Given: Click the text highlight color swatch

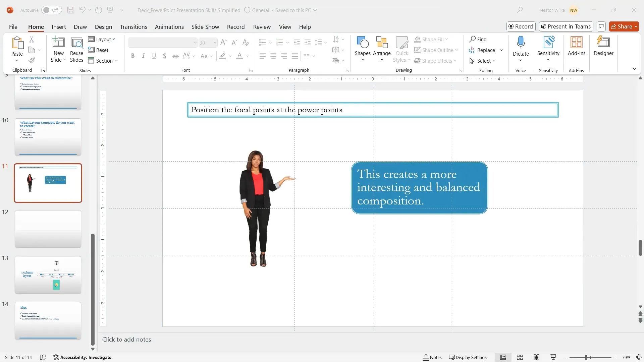Looking at the screenshot, I should coord(222,56).
